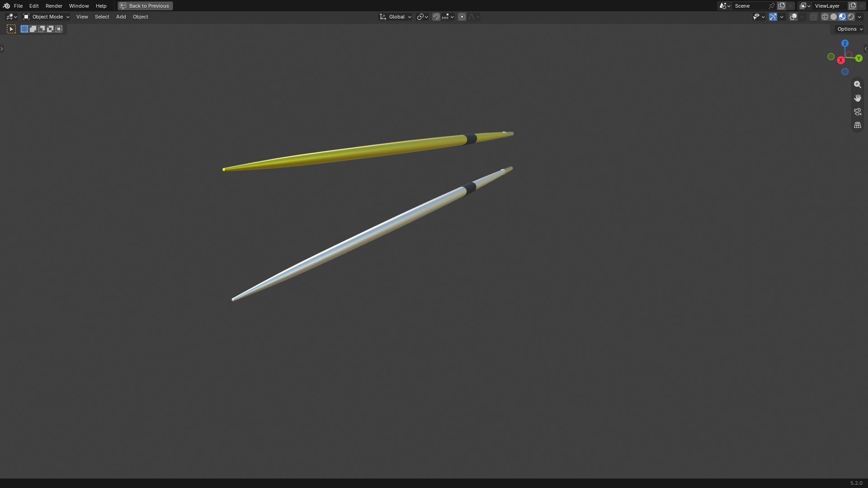The width and height of the screenshot is (868, 488).
Task: Choose the 'intersect selection' mode icon
Action: coord(59,29)
